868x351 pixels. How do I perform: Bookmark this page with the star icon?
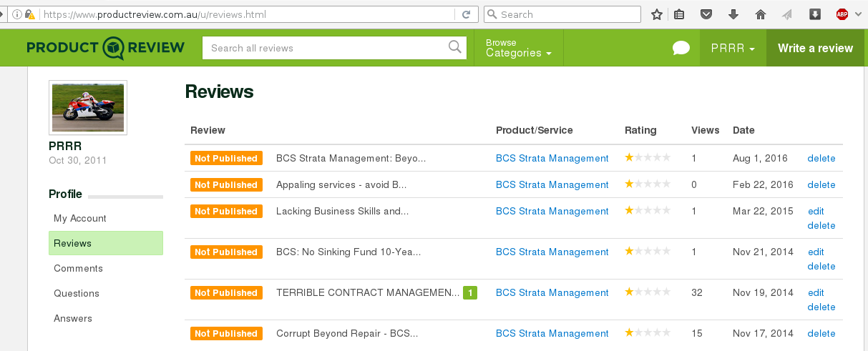(x=657, y=14)
